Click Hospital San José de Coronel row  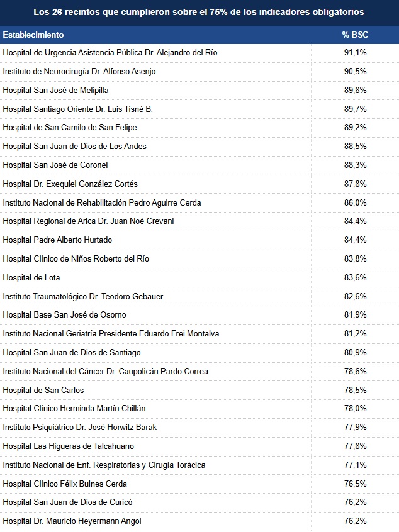click(199, 165)
